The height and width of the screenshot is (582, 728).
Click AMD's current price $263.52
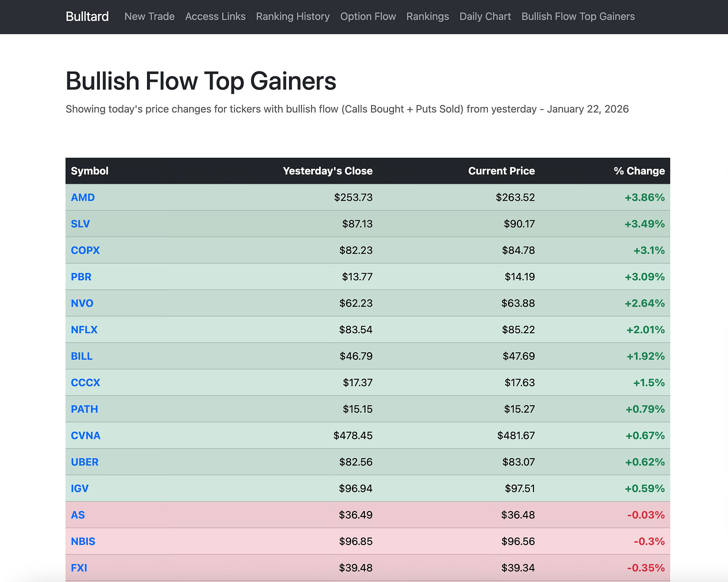click(515, 197)
